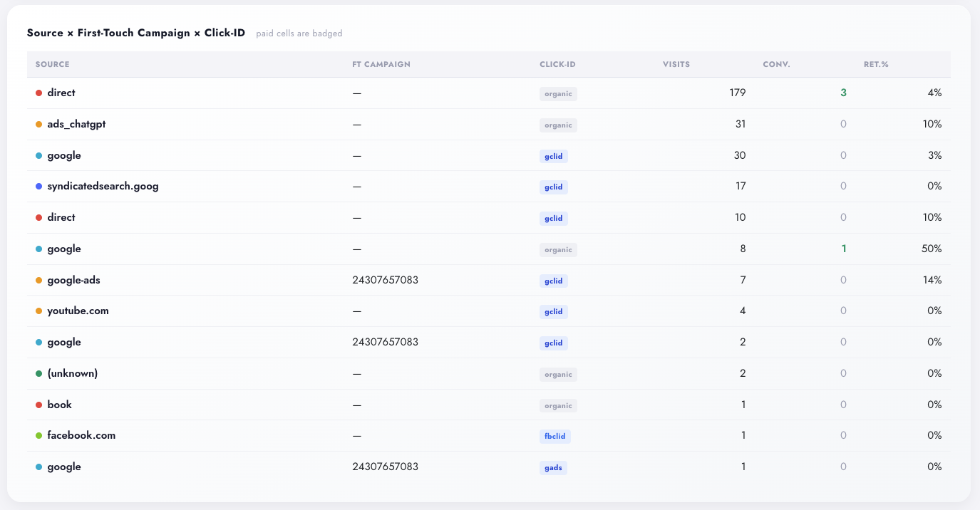Click the 50% retention value
This screenshot has height=510, width=980.
tap(930, 249)
